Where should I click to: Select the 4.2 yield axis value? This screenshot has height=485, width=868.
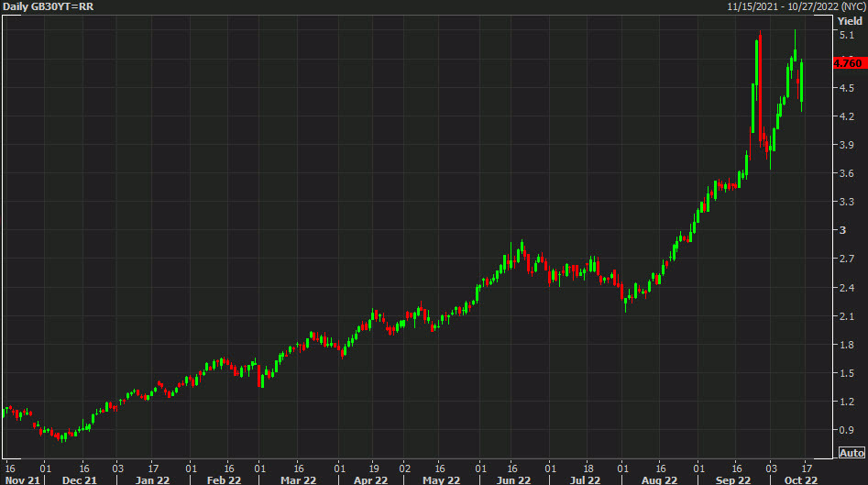tap(846, 116)
